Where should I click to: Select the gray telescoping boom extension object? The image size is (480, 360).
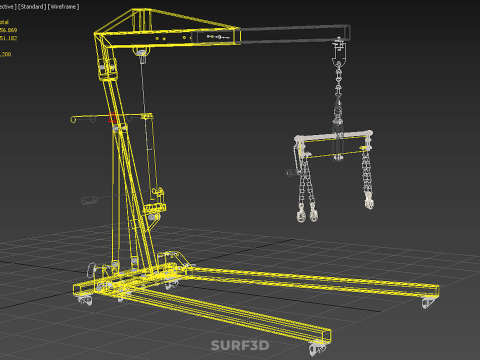(x=295, y=34)
